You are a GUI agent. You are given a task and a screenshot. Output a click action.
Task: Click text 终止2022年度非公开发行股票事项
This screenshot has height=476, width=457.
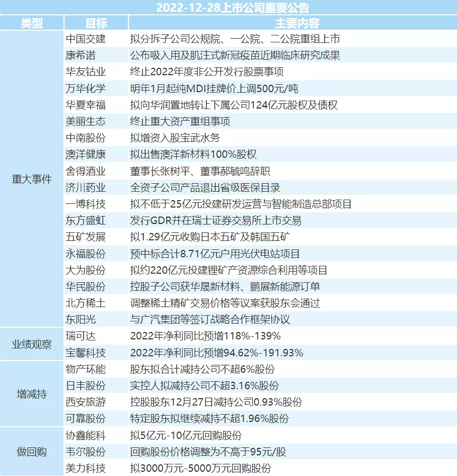(x=207, y=71)
